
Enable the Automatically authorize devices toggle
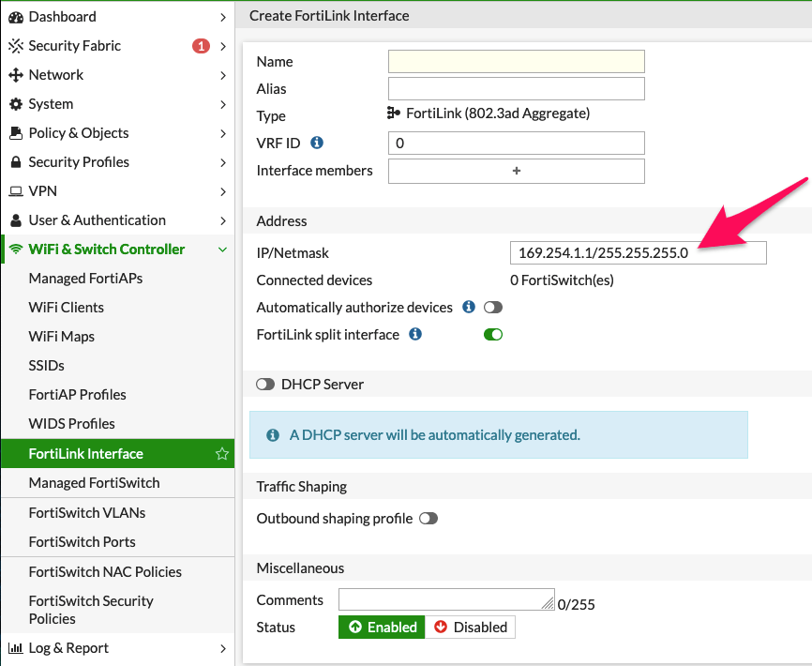click(x=494, y=307)
